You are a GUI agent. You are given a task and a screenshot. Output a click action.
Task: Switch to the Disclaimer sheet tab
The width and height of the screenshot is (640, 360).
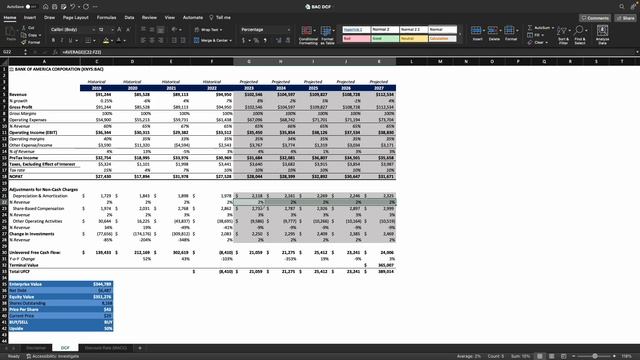click(x=36, y=348)
